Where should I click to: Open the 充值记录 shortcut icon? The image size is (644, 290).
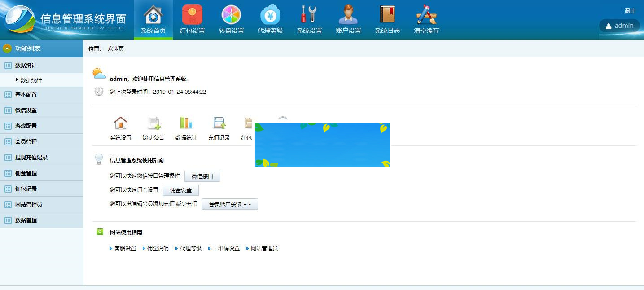tap(219, 127)
